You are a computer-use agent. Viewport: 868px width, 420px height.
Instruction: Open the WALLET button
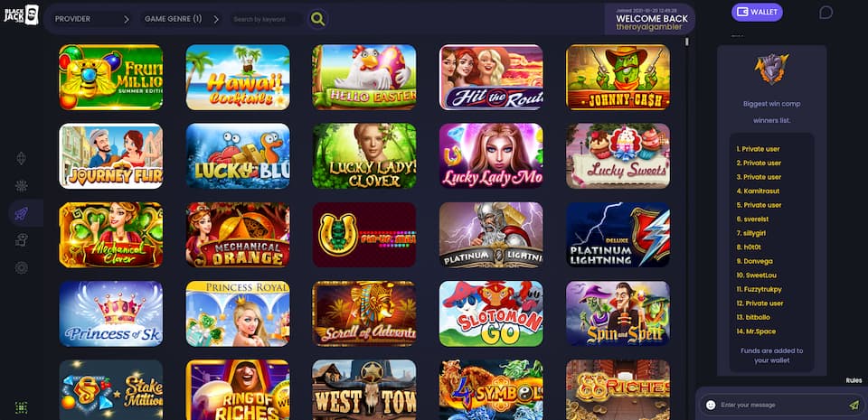coord(757,12)
